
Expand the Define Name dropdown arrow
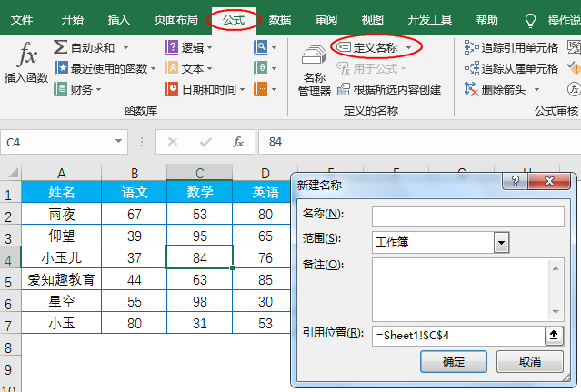pyautogui.click(x=409, y=48)
